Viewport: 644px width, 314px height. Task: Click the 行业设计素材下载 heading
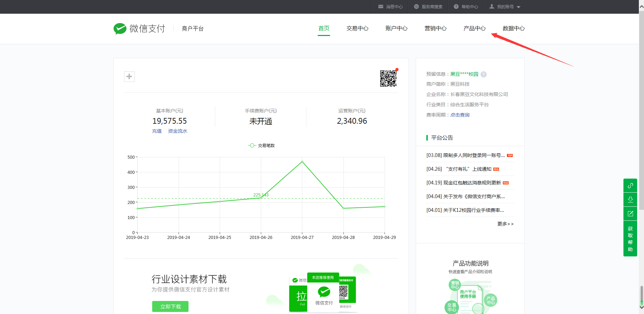[x=189, y=279]
